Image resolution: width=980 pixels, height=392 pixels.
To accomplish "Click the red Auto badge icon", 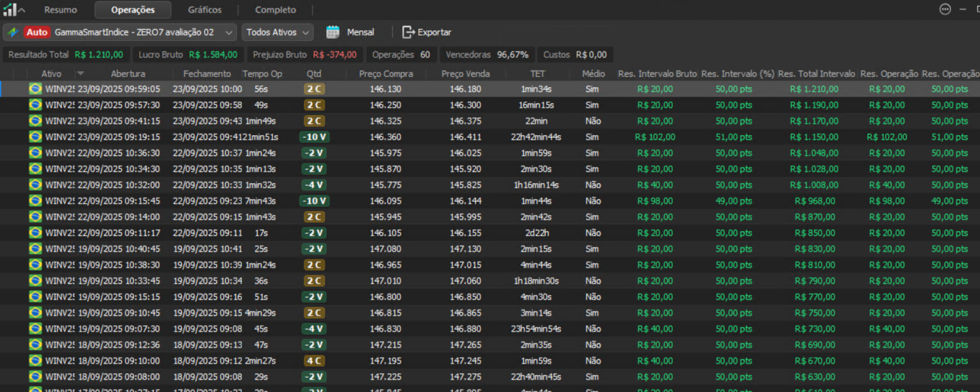I will pyautogui.click(x=37, y=32).
